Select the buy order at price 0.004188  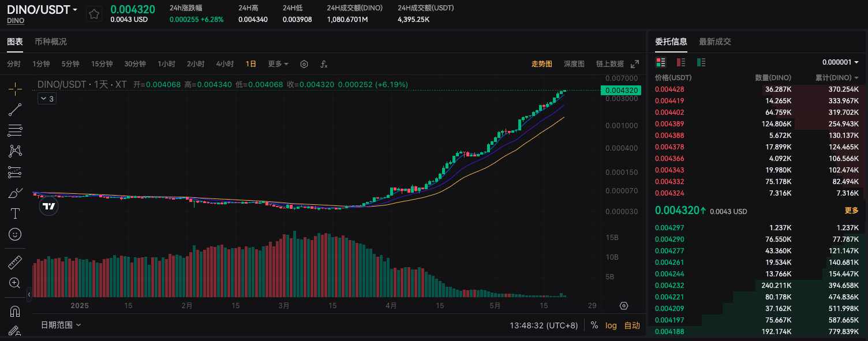[x=757, y=332]
